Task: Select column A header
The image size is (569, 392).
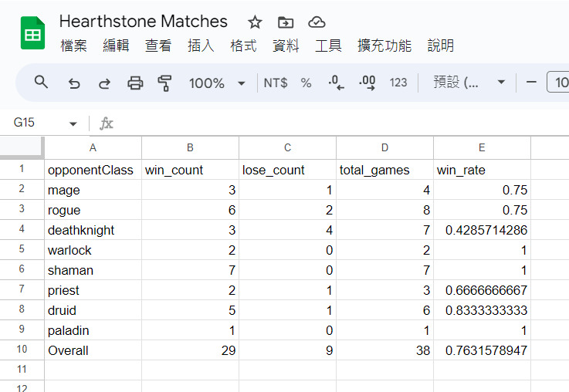Action: 93,147
